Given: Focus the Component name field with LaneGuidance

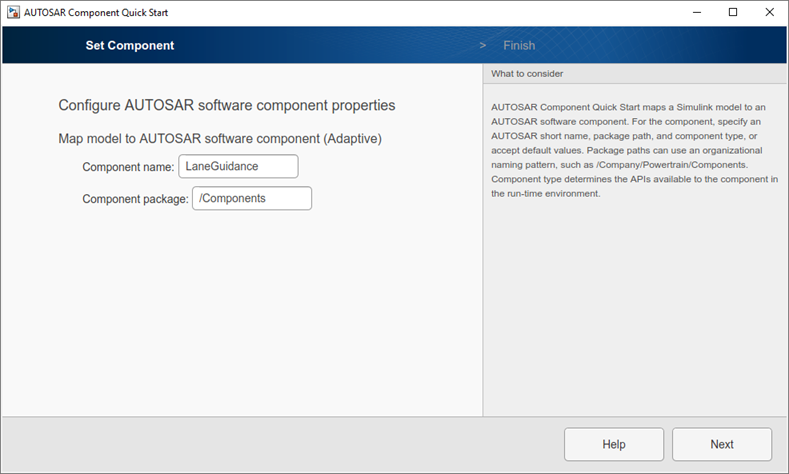Looking at the screenshot, I should coord(238,166).
